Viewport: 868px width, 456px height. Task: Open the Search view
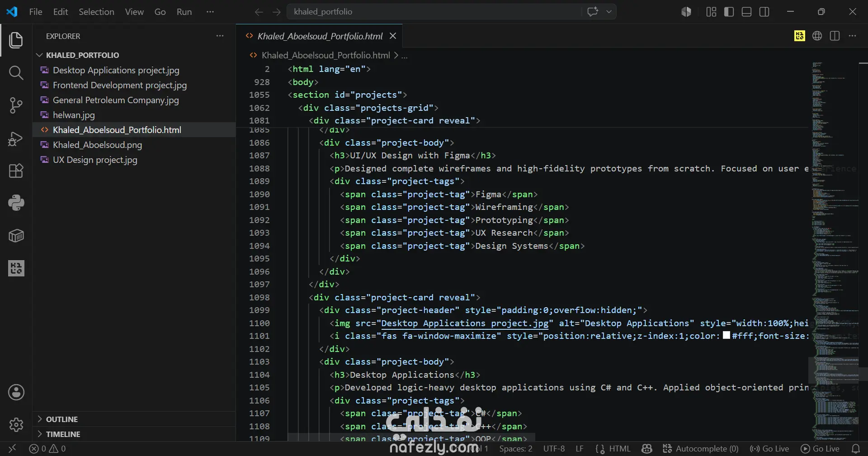16,72
